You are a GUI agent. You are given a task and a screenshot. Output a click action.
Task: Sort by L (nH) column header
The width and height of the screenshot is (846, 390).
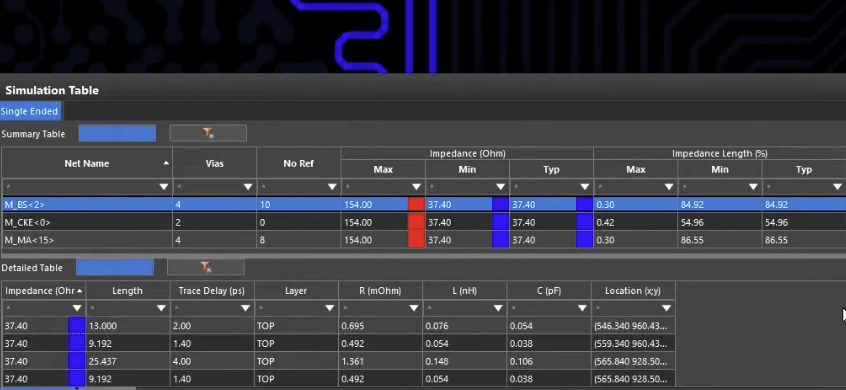[x=464, y=291]
